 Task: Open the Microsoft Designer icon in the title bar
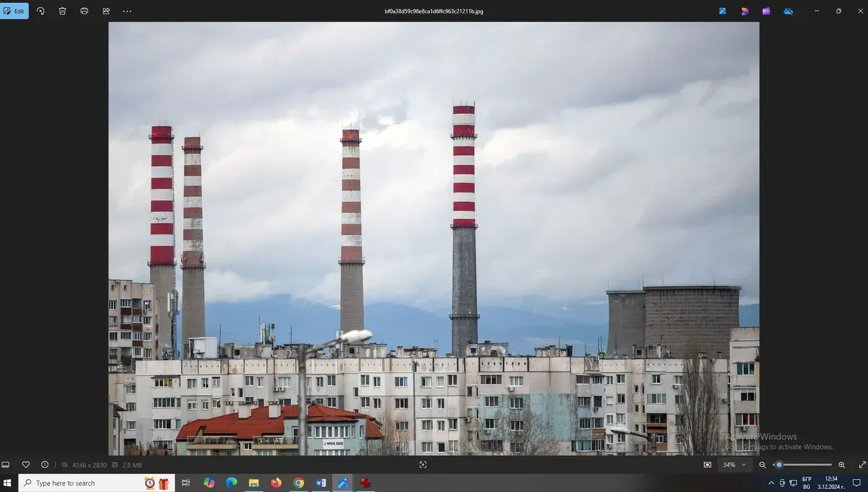click(x=745, y=11)
